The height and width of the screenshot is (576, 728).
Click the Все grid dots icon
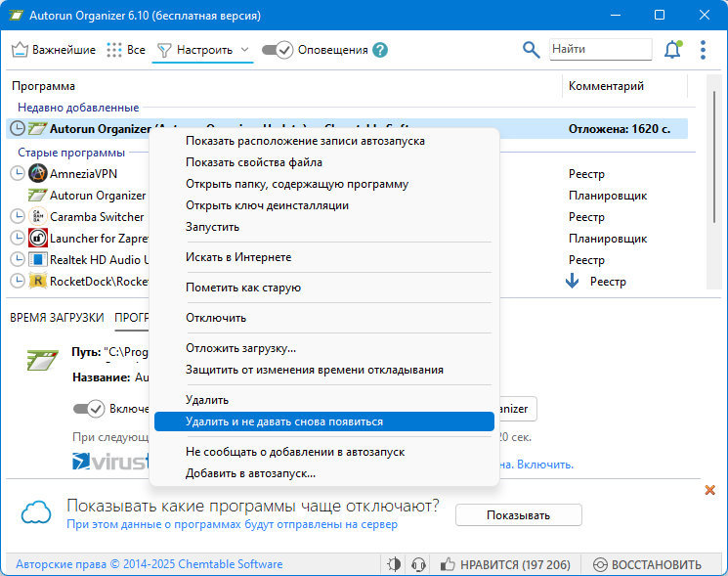coord(113,50)
